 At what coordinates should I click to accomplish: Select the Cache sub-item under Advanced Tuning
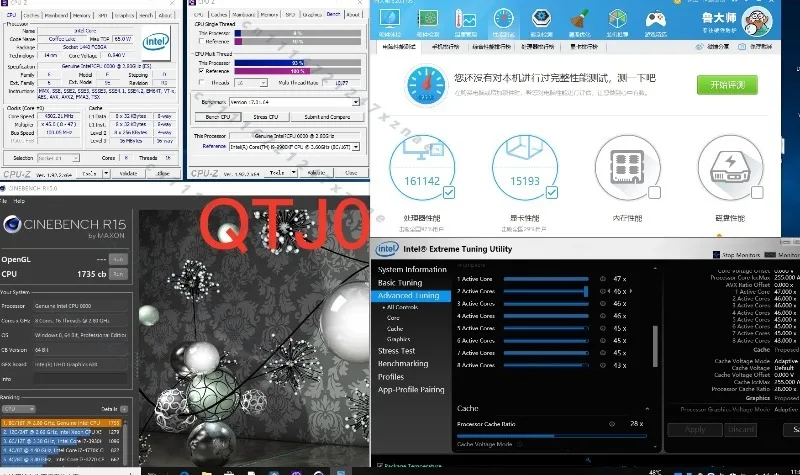pyautogui.click(x=395, y=329)
